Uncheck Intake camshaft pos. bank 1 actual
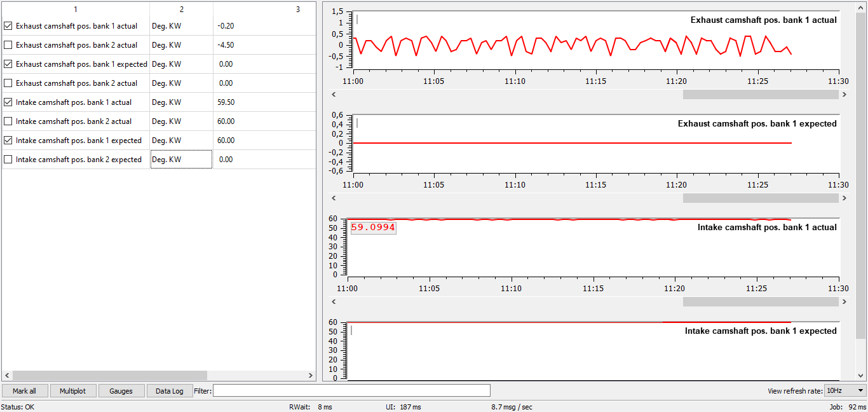 pos(8,102)
